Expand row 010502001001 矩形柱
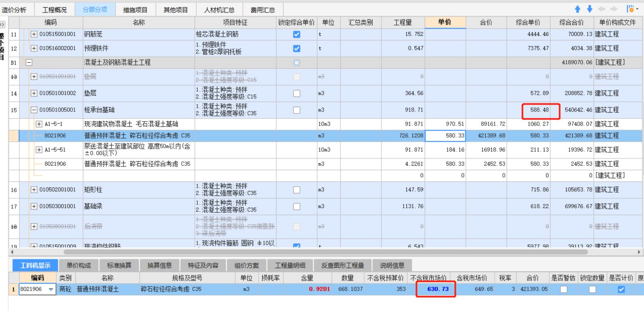The width and height of the screenshot is (644, 311). point(34,190)
